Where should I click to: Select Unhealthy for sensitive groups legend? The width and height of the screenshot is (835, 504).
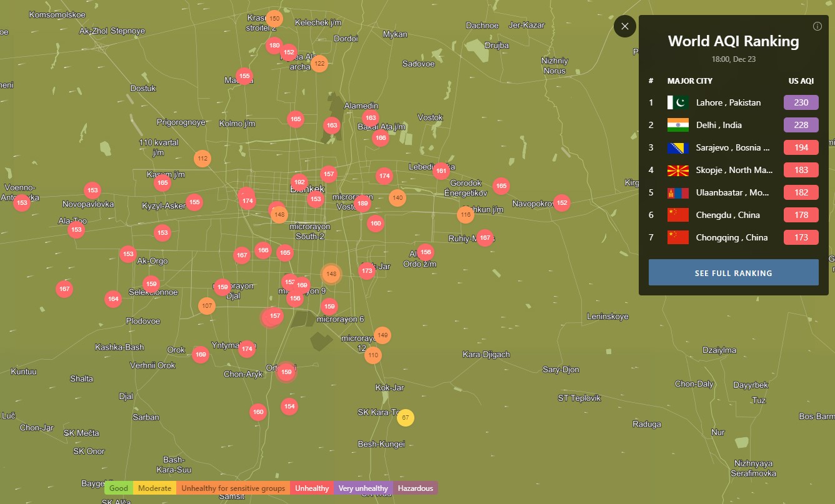[x=233, y=488]
